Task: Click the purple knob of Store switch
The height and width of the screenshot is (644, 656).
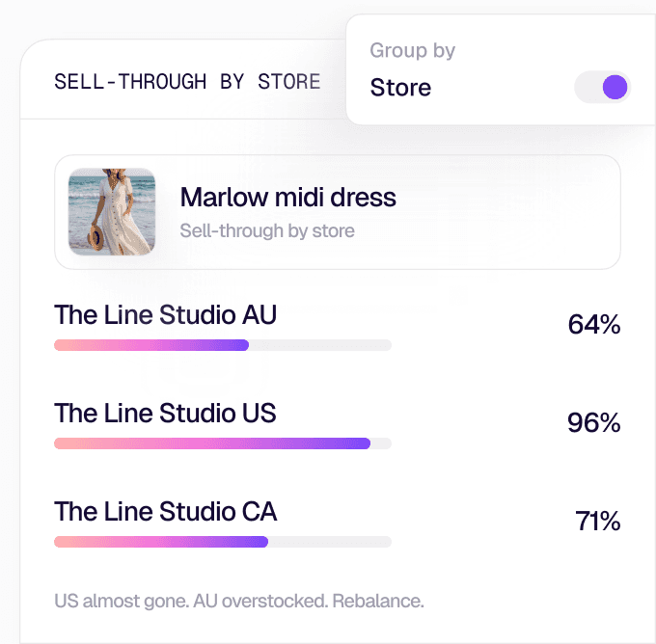Action: tap(615, 87)
